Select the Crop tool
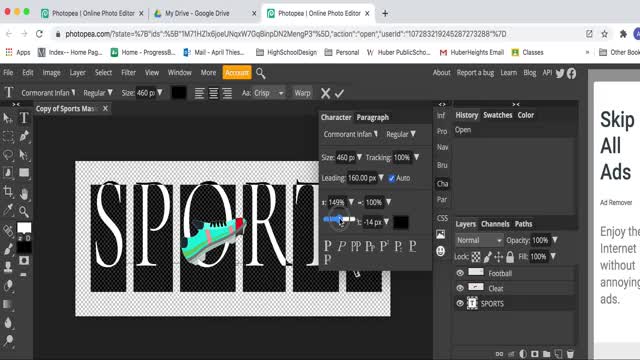 [x=8, y=191]
